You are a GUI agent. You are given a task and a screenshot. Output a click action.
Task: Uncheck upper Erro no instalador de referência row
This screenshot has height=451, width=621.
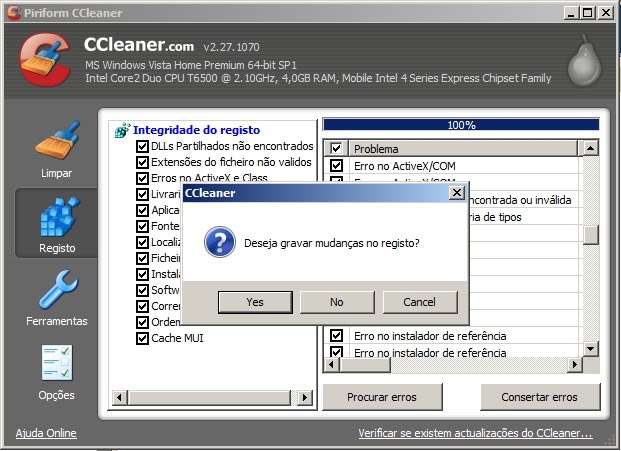336,335
